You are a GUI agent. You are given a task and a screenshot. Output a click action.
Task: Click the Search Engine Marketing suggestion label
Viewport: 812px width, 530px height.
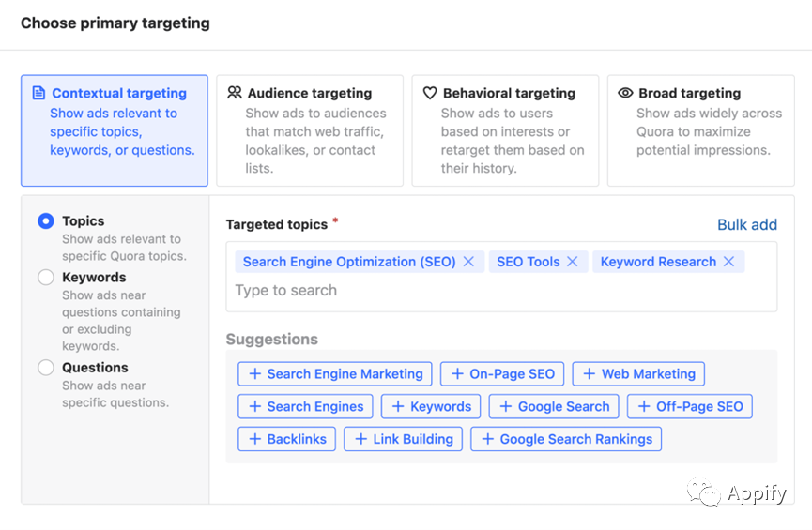[x=345, y=373]
